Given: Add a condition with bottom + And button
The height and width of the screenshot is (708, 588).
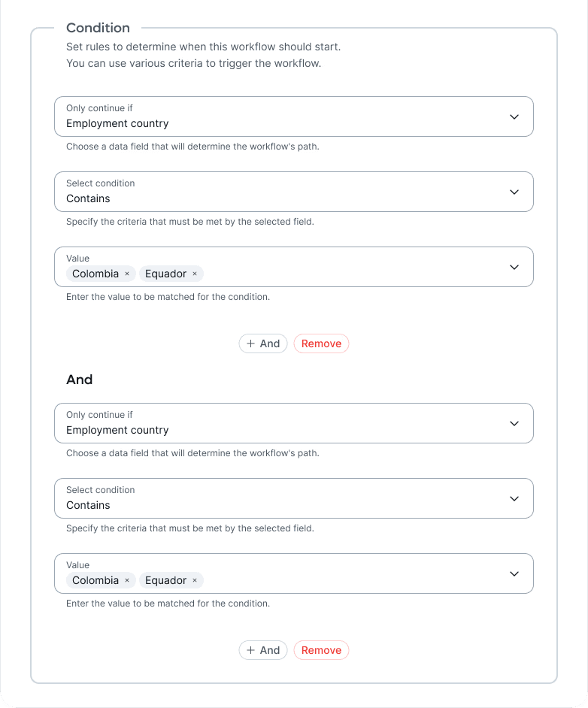Looking at the screenshot, I should click(x=263, y=650).
